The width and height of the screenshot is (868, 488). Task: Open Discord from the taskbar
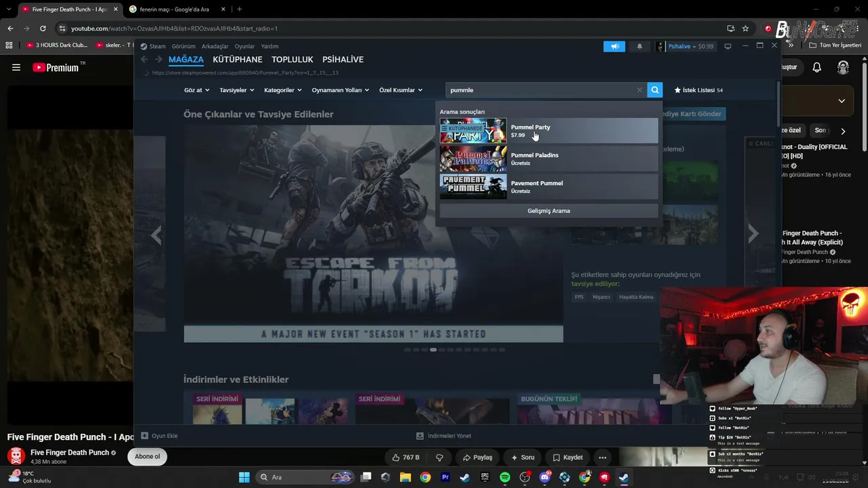pos(545,477)
